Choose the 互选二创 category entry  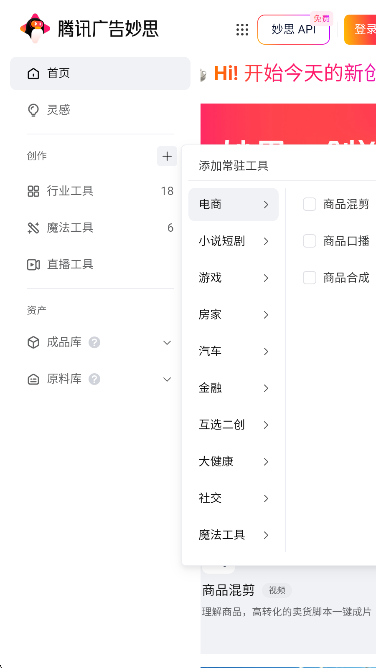[233, 425]
